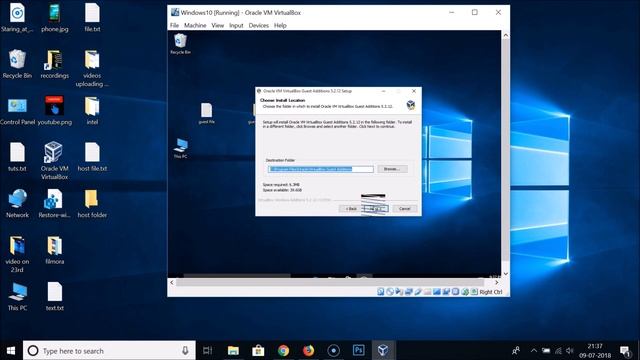This screenshot has width=640, height=360.
Task: Click the network adapter indicator in VirtualBox status bar
Action: pos(409,292)
